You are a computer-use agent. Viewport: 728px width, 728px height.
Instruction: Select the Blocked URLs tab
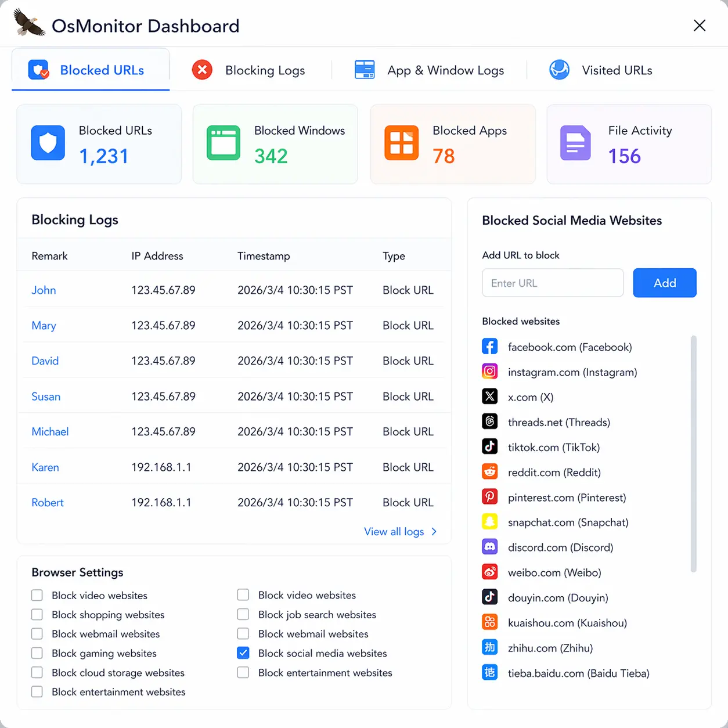tap(91, 70)
